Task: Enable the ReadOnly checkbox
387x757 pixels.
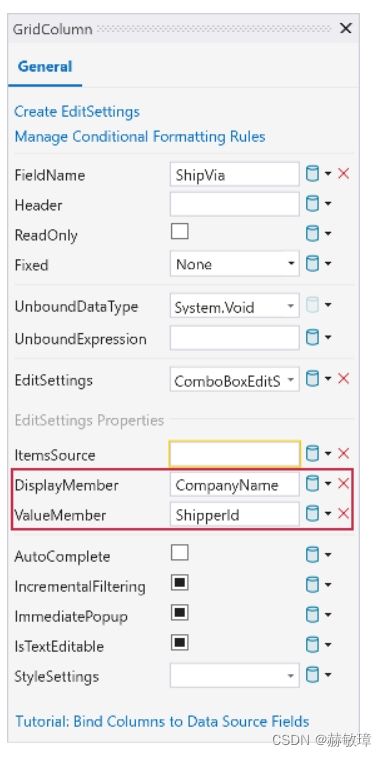Action: 180,232
